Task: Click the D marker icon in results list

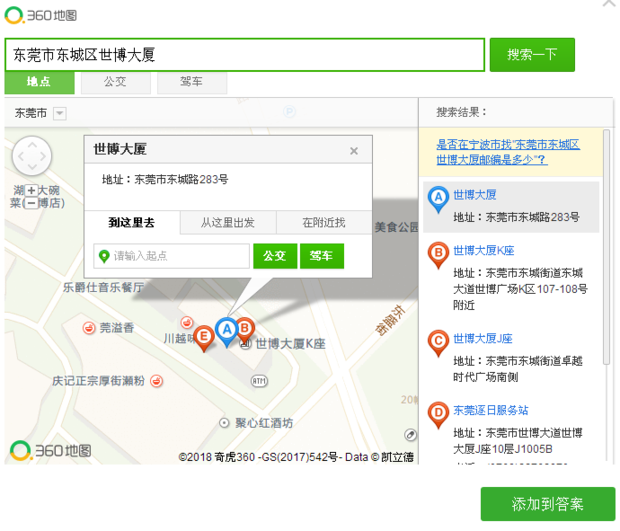Action: click(x=438, y=415)
